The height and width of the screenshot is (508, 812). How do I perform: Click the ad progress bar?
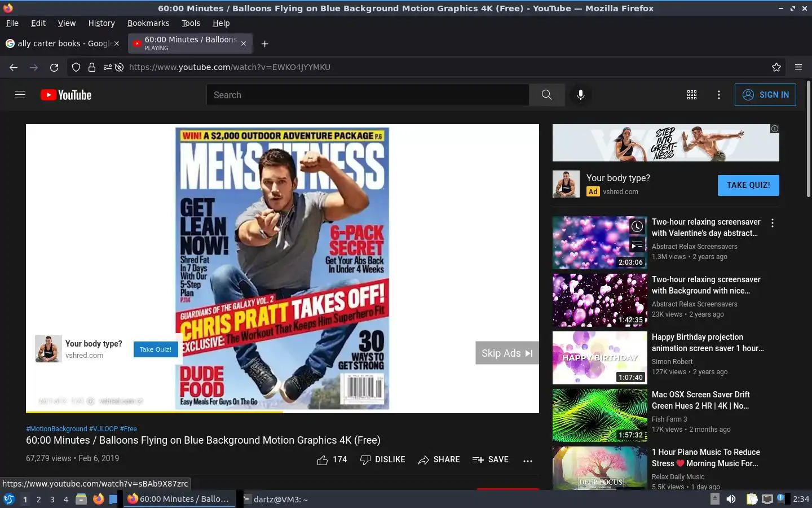point(283,412)
